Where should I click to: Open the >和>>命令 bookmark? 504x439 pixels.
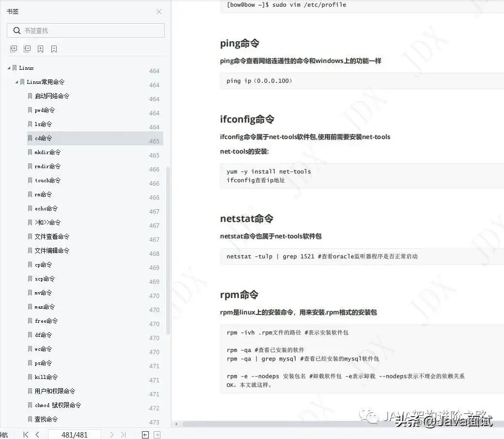click(x=47, y=222)
